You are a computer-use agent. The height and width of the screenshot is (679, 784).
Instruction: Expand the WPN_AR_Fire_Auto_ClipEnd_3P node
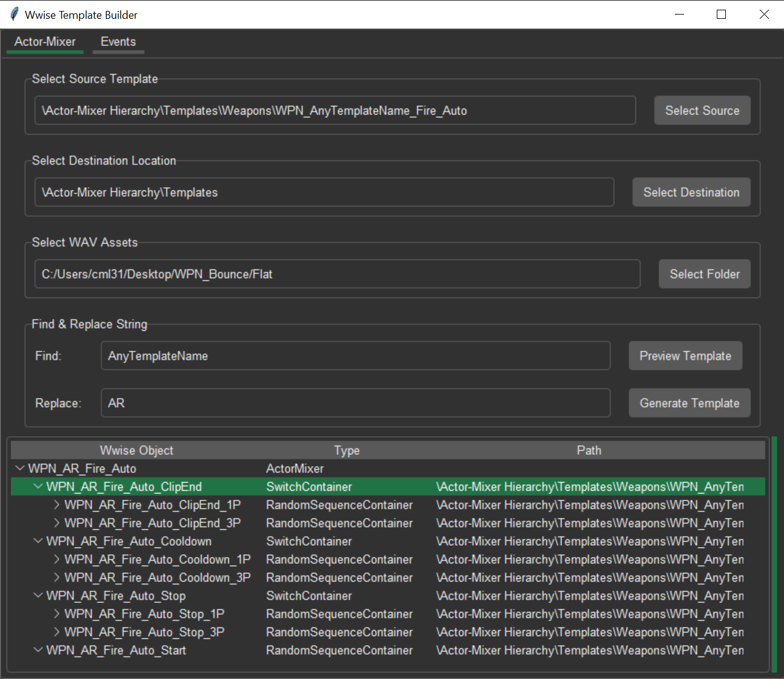(x=56, y=523)
